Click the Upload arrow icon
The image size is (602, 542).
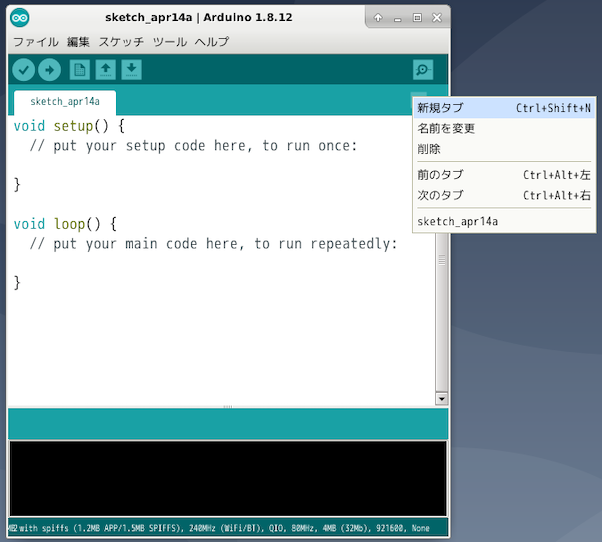(49, 70)
